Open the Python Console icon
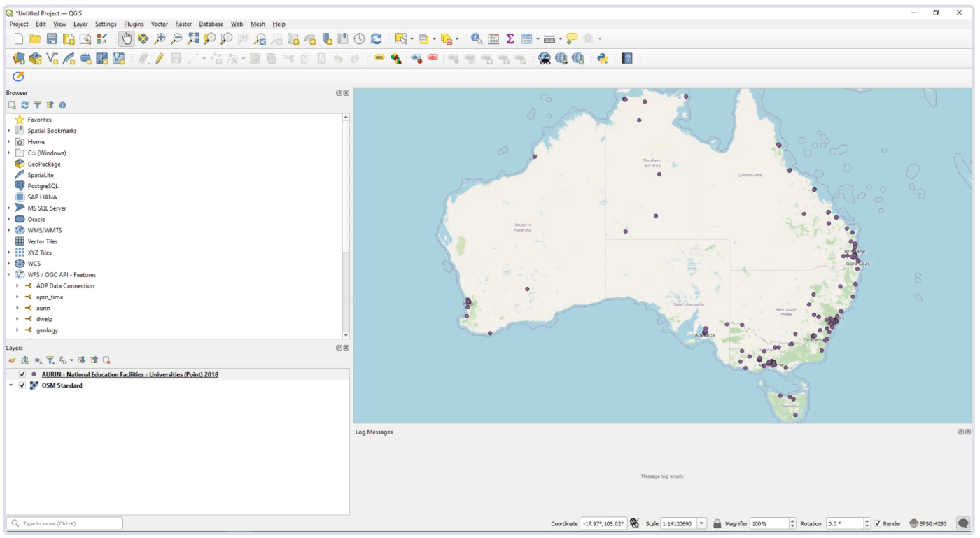This screenshot has width=980, height=538. 602,59
